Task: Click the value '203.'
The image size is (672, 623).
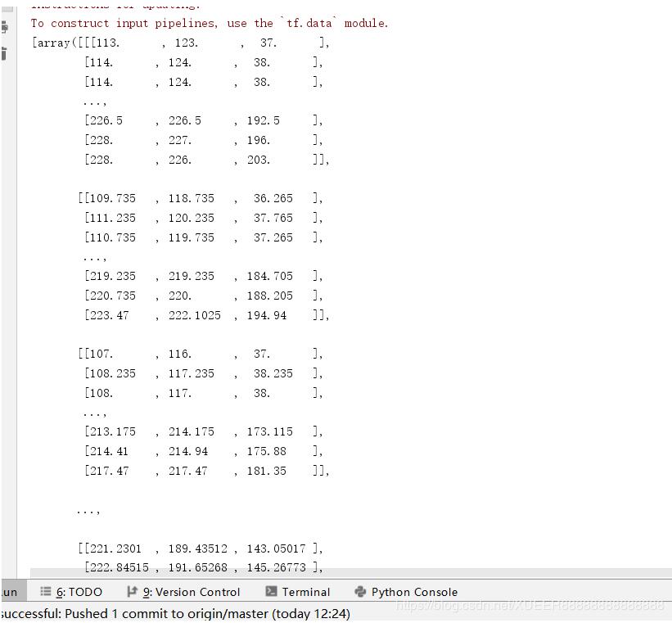Action: click(259, 160)
